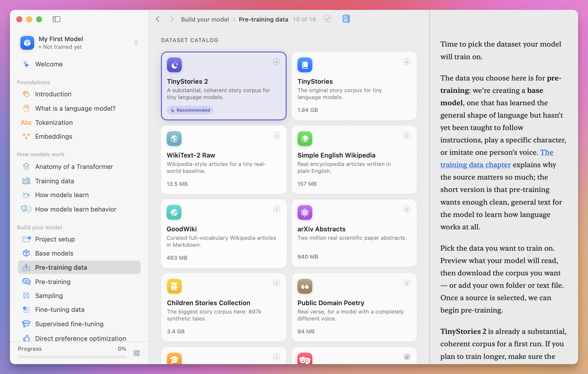
Task: Click the Fine-tuning data list icon
Action: (x=26, y=310)
